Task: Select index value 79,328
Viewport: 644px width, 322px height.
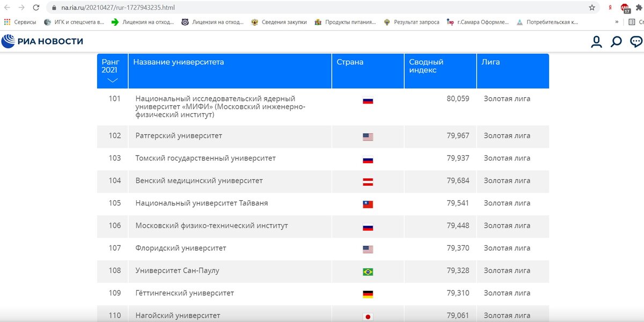Action: [458, 271]
